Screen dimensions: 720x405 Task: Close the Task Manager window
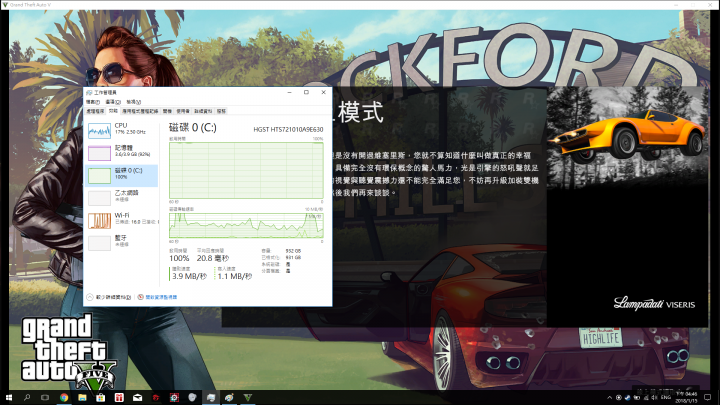(x=323, y=92)
